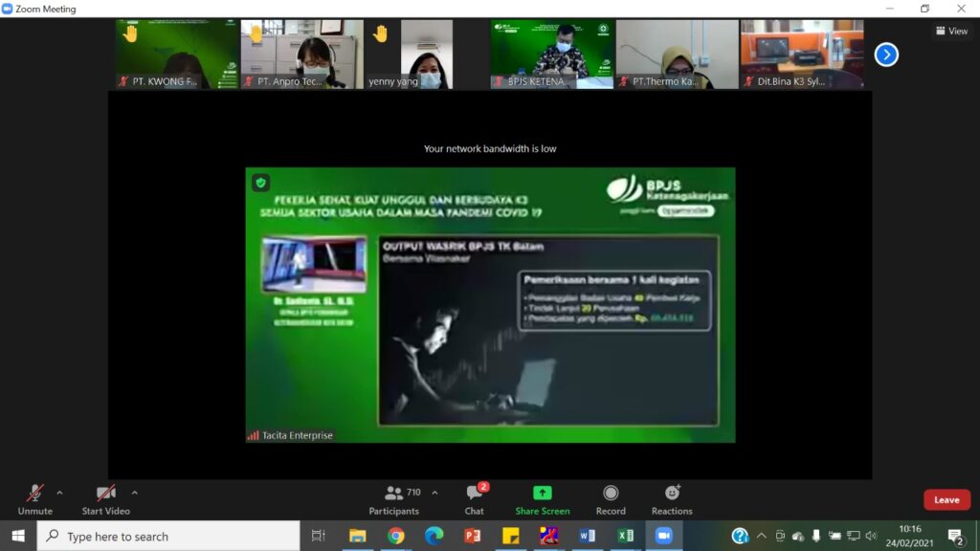Open Google Chrome from the taskbar
980x551 pixels.
pos(395,536)
